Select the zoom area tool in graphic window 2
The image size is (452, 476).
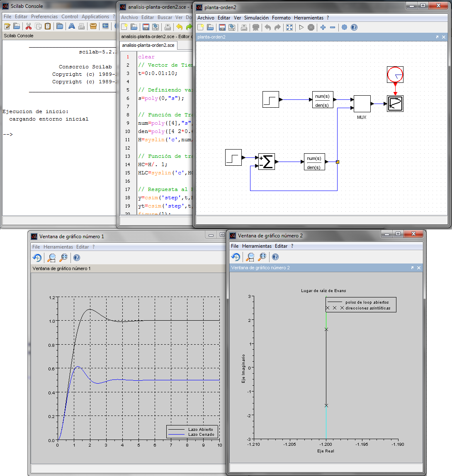250,257
